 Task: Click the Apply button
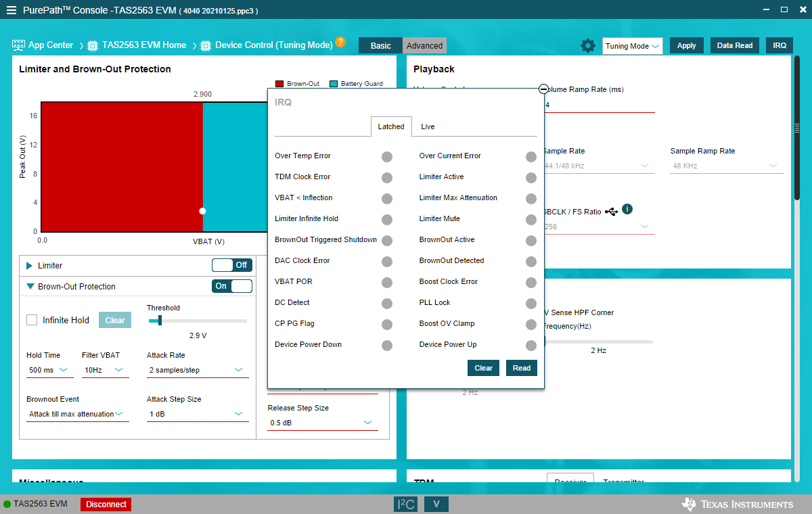(687, 46)
